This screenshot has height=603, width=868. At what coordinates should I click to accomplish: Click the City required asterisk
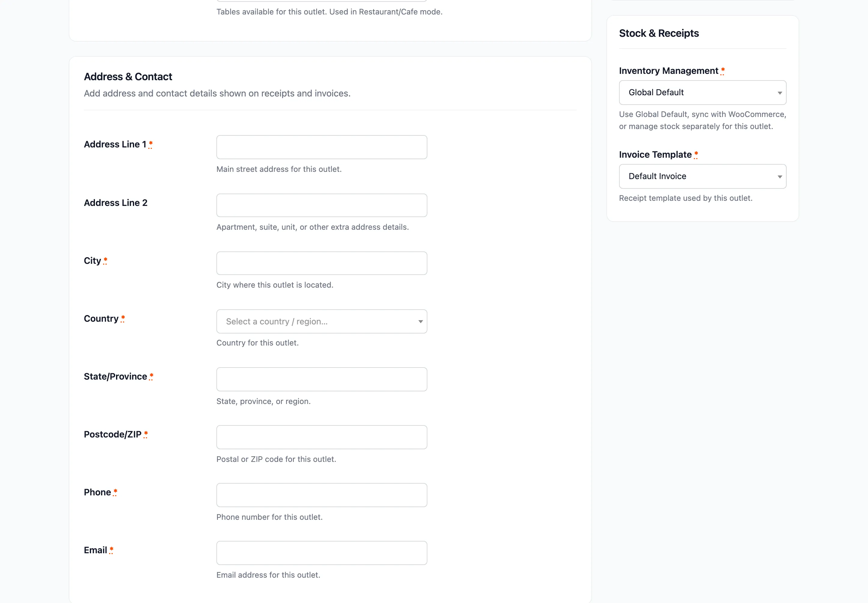click(x=105, y=261)
